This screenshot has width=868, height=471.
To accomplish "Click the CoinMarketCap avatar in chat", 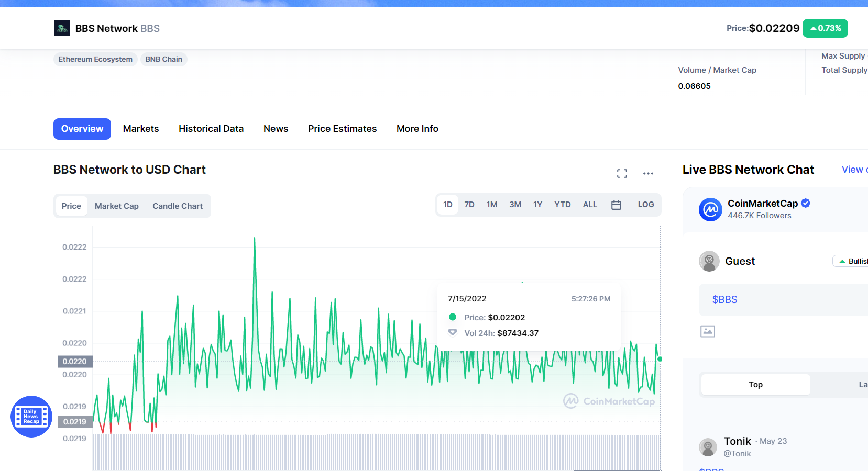I will [x=710, y=209].
